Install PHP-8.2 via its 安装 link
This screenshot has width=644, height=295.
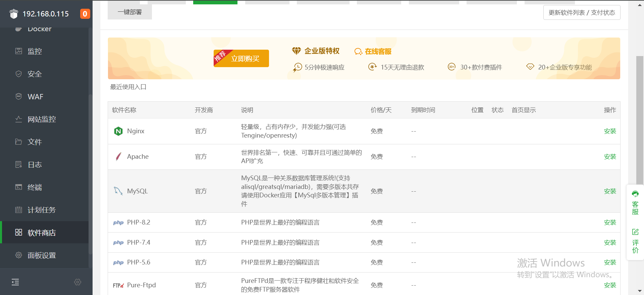(610, 223)
